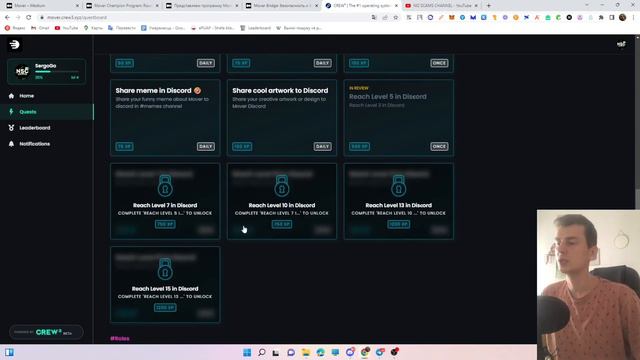Click the padlock icon on Level 10 quest
This screenshot has height=360, width=640.
(x=282, y=186)
